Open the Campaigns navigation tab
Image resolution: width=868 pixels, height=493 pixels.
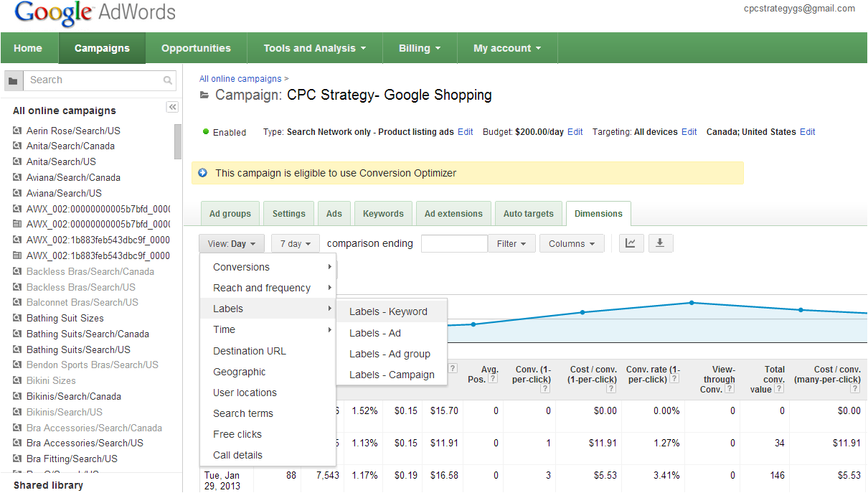tap(102, 48)
